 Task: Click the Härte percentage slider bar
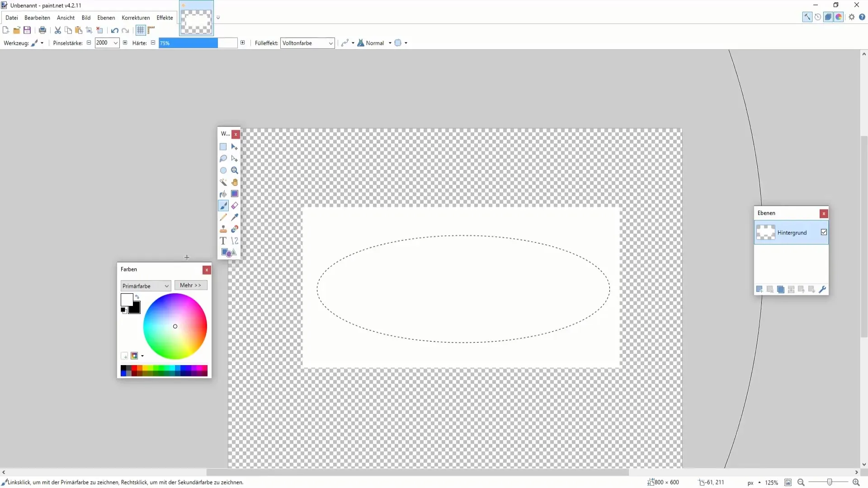[x=198, y=43]
